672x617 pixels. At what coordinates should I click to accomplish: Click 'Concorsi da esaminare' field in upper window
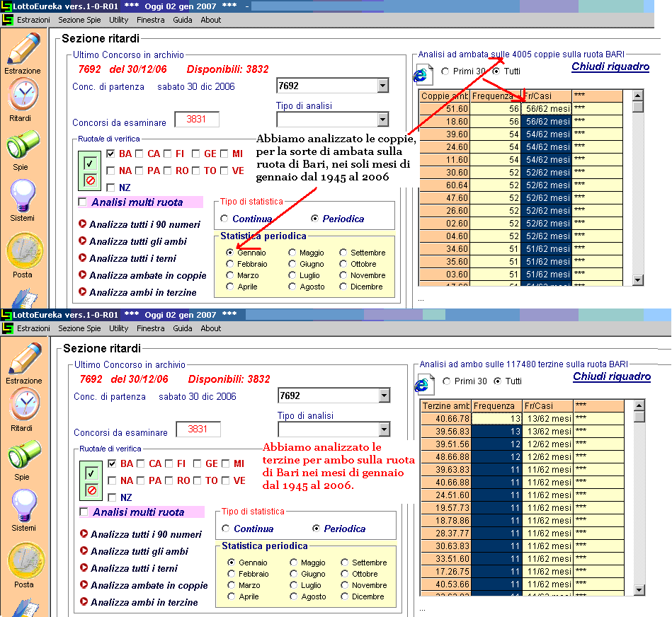(197, 119)
